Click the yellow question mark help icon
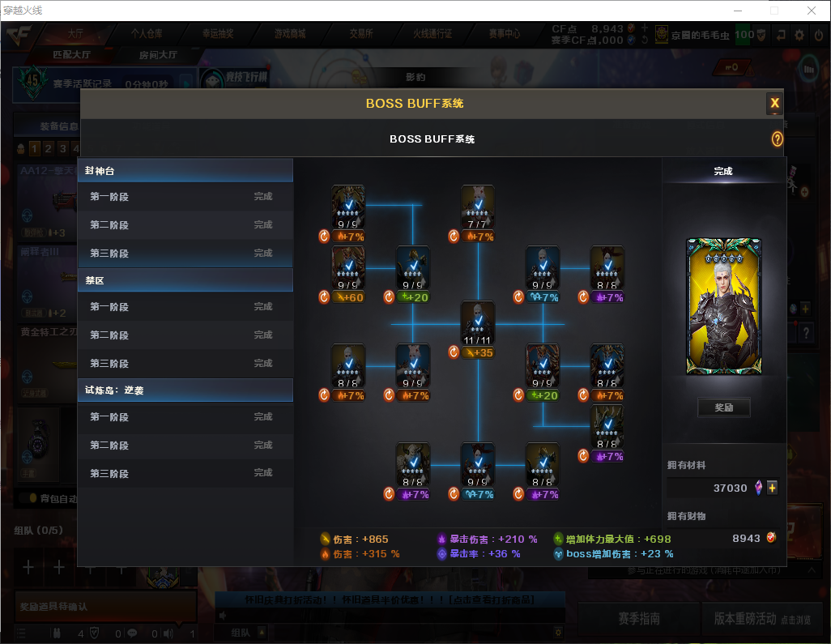 [x=777, y=139]
